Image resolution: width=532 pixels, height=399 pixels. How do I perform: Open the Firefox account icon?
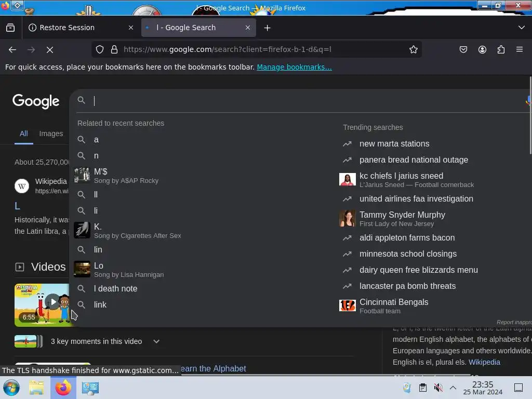[x=482, y=49]
